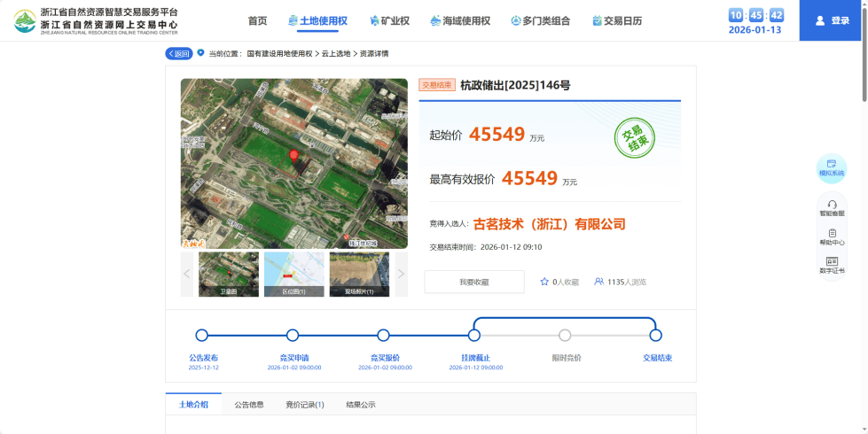Open 数字证书 digital certificate icon
The image size is (868, 434).
point(832,262)
